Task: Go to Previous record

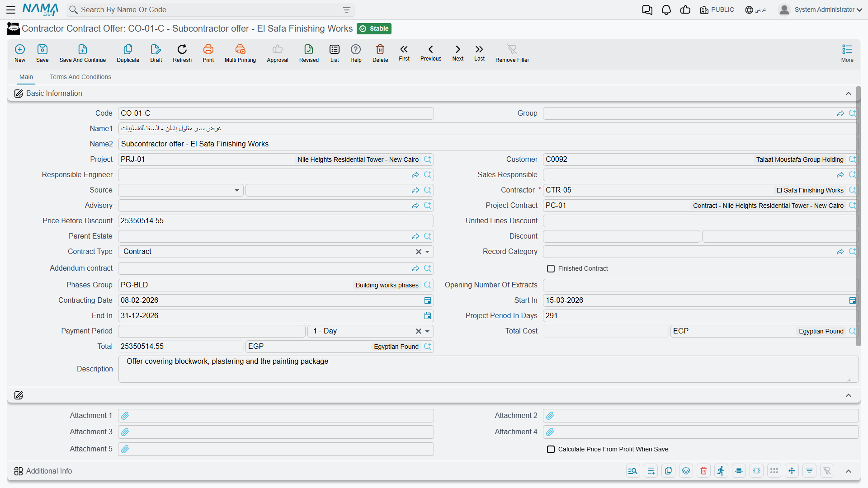Action: (431, 53)
